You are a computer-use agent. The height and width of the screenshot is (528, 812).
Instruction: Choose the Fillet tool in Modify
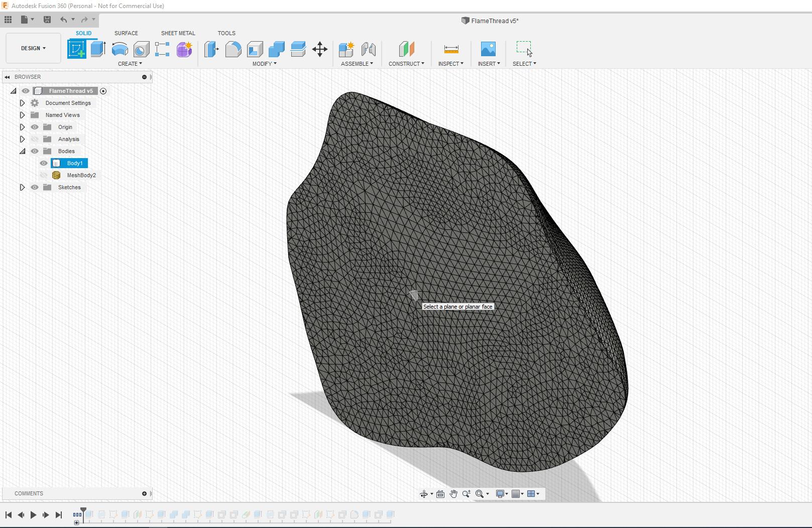click(233, 49)
